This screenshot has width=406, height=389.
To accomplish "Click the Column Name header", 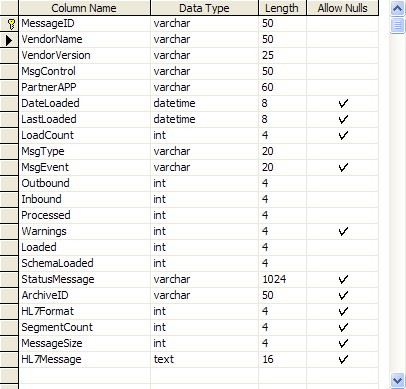I will point(84,8).
